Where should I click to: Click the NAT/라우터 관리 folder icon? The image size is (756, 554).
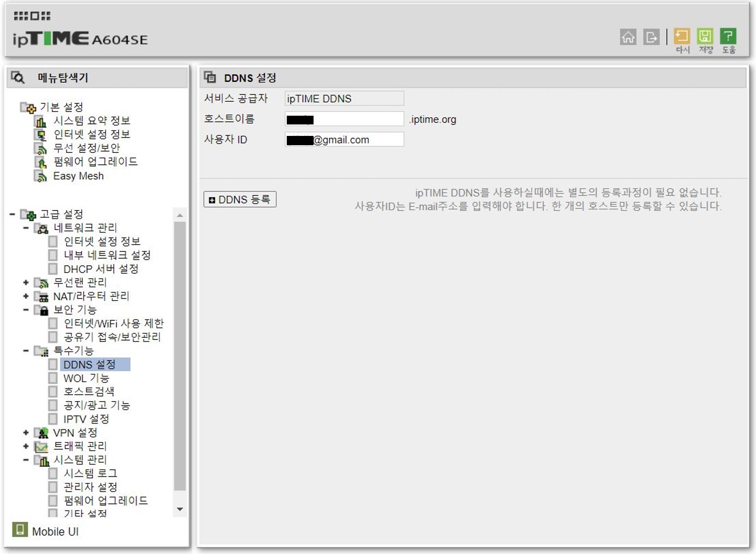(x=42, y=296)
